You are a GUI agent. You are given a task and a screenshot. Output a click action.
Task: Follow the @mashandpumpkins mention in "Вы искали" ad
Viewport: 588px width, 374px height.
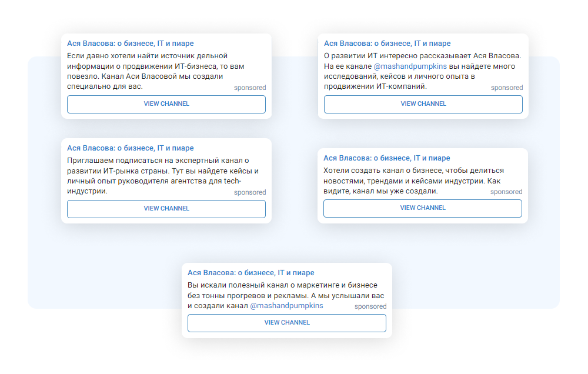286,306
